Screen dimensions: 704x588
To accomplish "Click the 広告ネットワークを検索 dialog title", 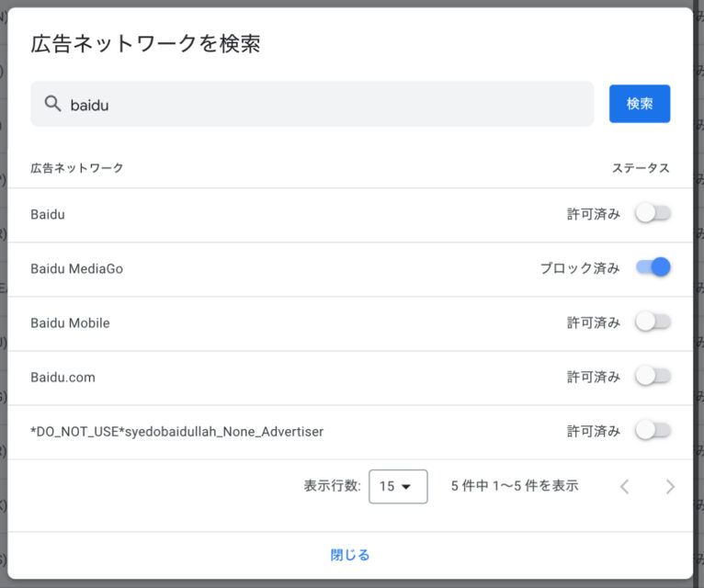I will point(145,43).
